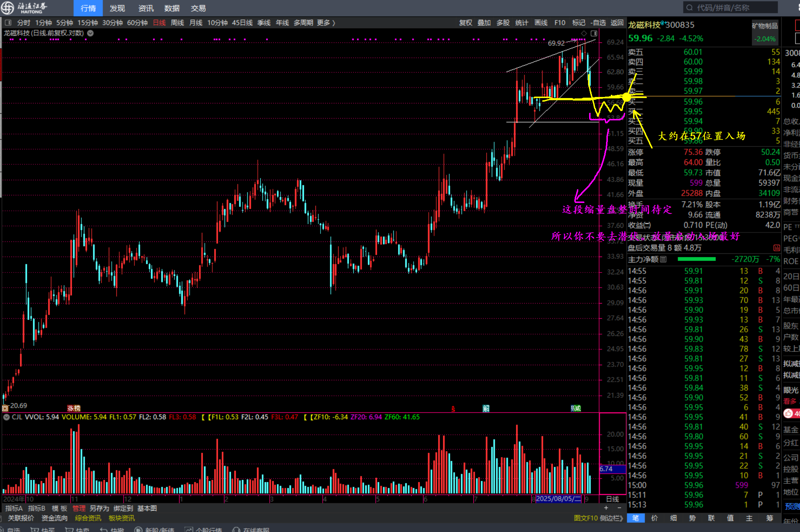
Task: Open the 数据 main tab
Action: tap(172, 8)
